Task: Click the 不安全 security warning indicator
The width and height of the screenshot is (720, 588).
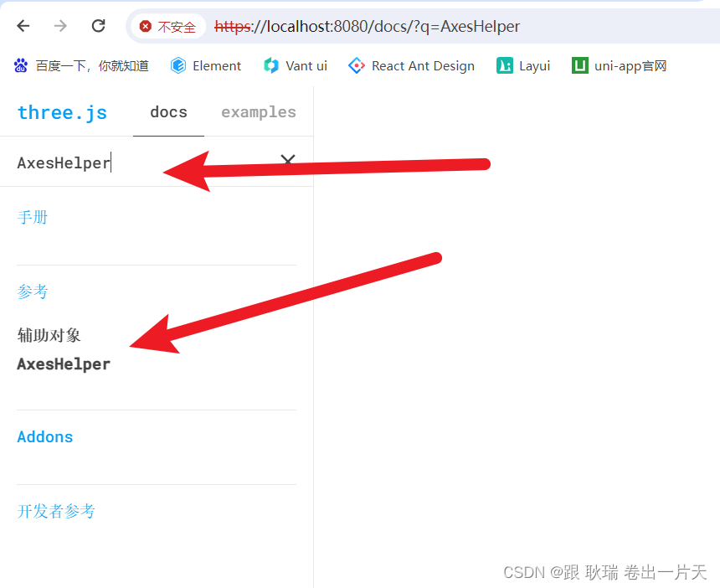Action: [x=169, y=26]
